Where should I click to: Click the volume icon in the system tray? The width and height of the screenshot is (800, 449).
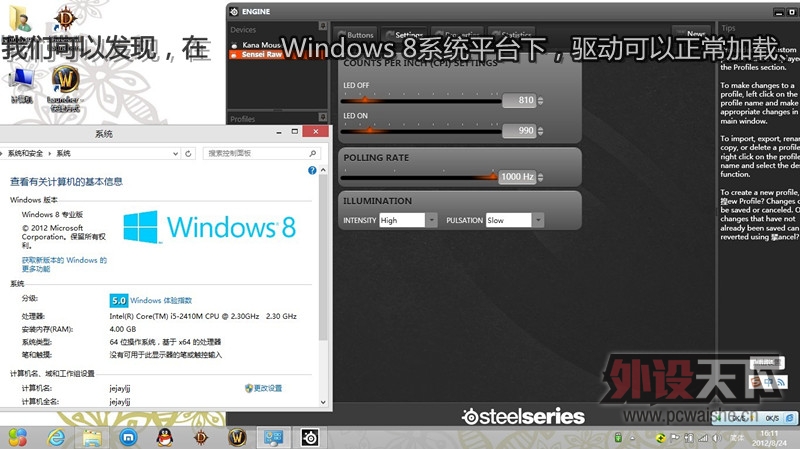coord(717,438)
